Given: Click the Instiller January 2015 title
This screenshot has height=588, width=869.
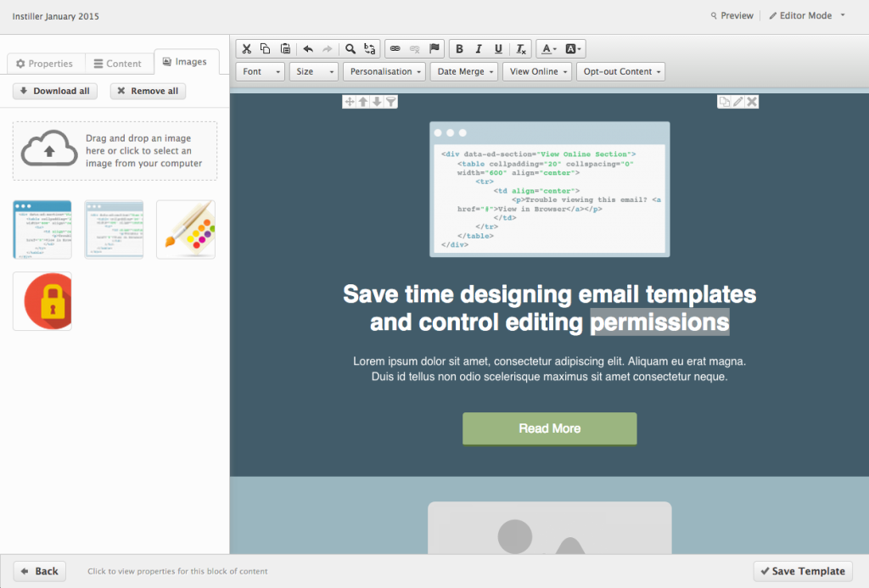Looking at the screenshot, I should coord(55,16).
